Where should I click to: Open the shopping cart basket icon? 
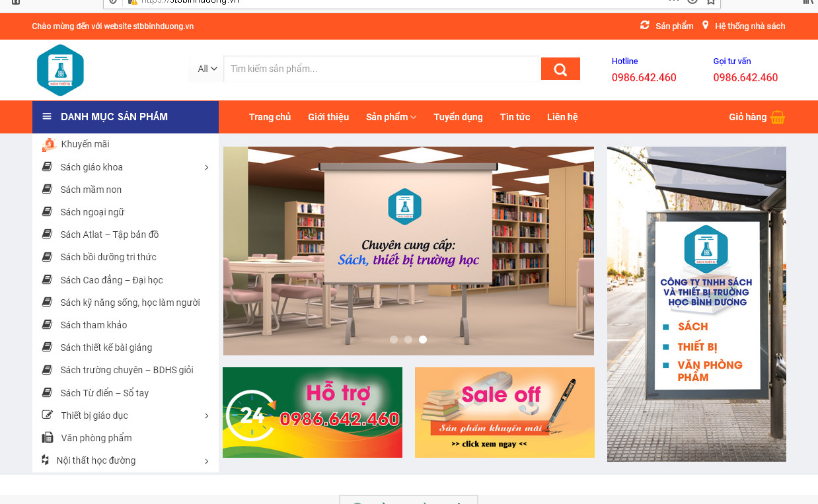(x=778, y=118)
